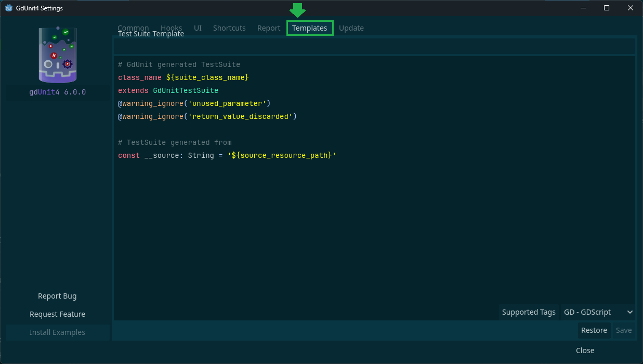Minimize the GdUnit4 Settings window

coord(583,8)
